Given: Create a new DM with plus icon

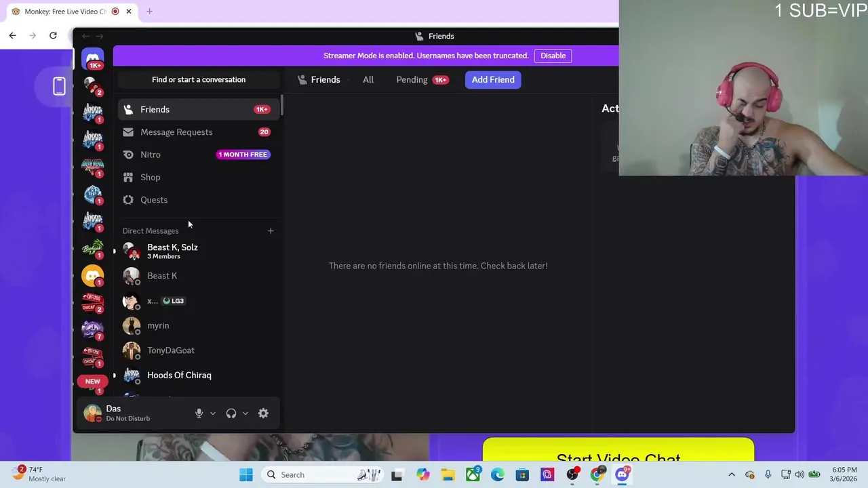Looking at the screenshot, I should [x=271, y=231].
